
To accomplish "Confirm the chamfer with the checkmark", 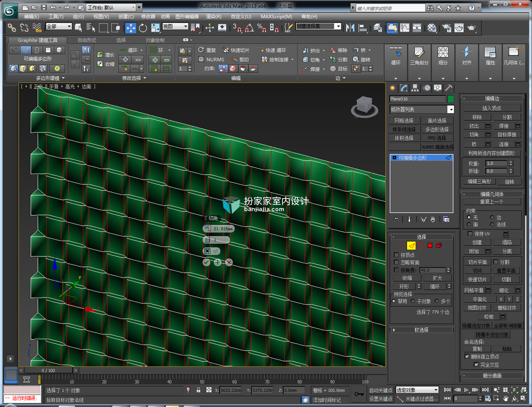I will 206,262.
